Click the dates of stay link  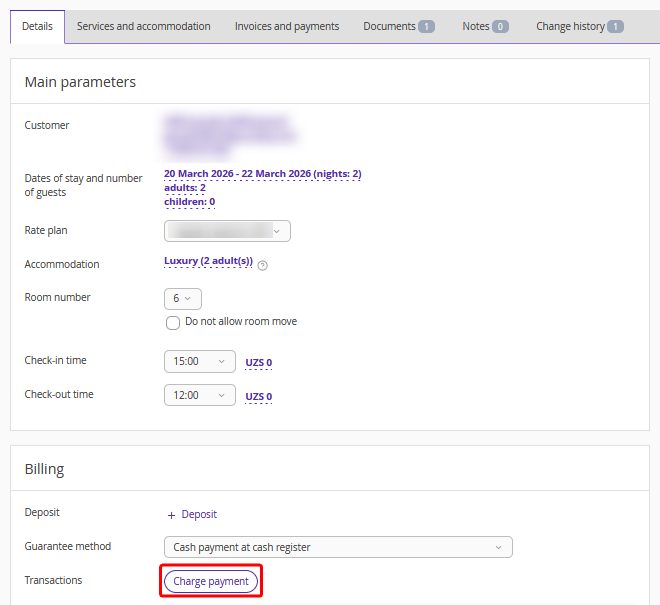tap(262, 174)
